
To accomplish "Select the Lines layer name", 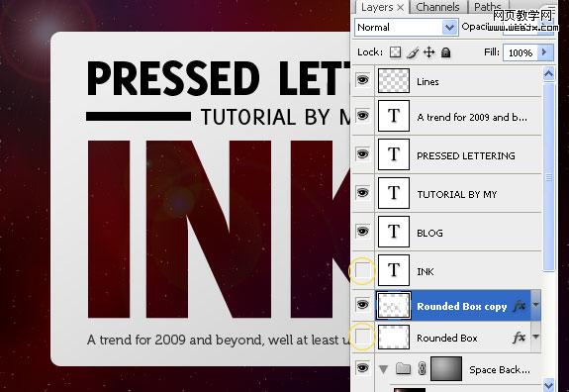I will point(427,81).
